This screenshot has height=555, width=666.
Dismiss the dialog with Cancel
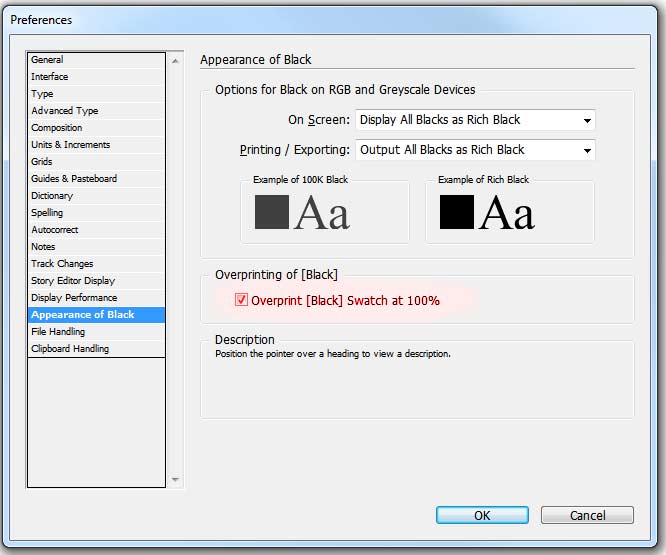pyautogui.click(x=587, y=515)
